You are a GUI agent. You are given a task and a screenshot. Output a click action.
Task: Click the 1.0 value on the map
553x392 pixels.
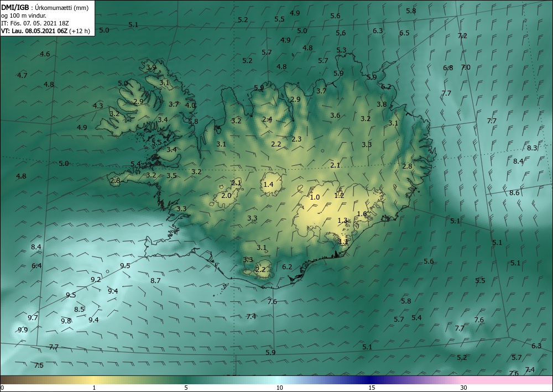(315, 197)
